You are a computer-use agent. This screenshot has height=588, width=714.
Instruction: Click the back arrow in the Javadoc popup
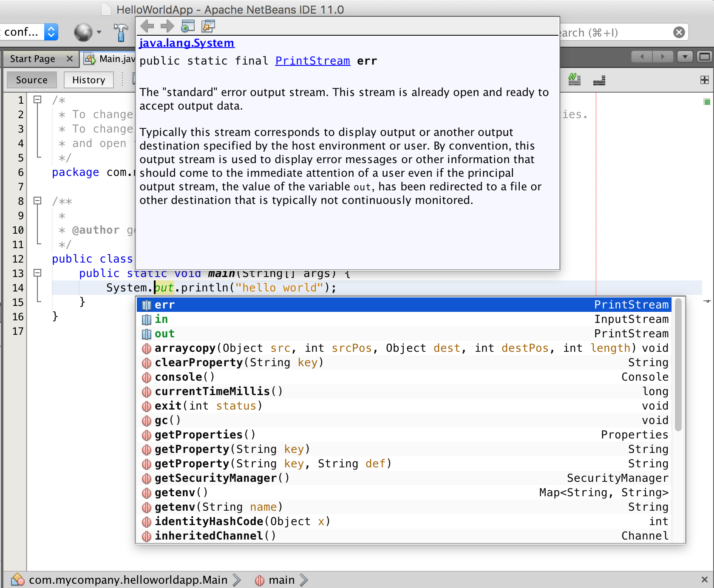147,26
